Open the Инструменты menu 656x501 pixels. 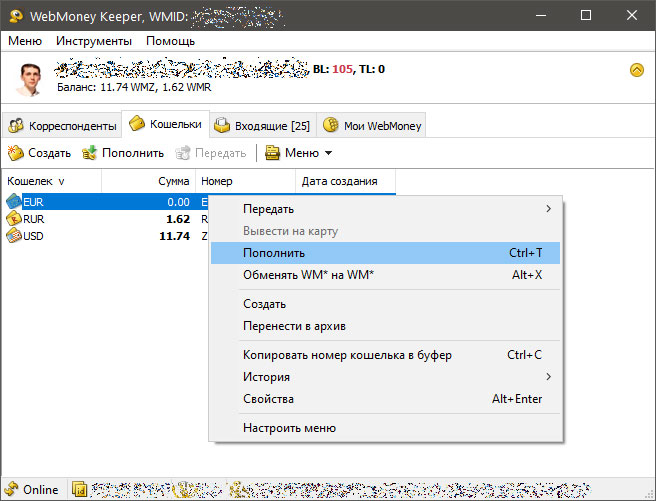(94, 41)
